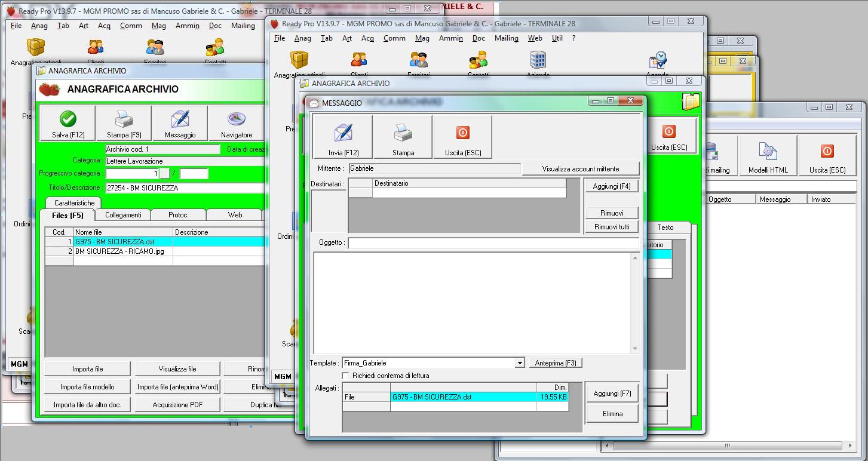Click the message body text area
868x461 pixels.
[x=472, y=303]
